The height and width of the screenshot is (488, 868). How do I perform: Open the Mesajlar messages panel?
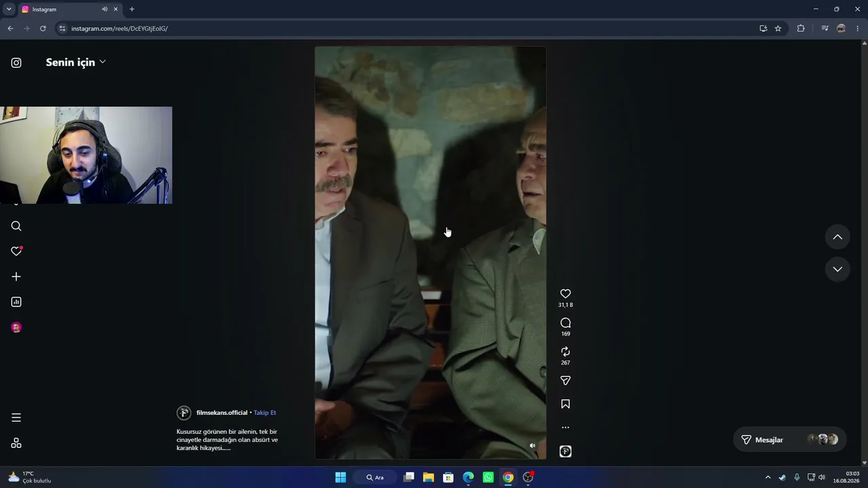(791, 440)
